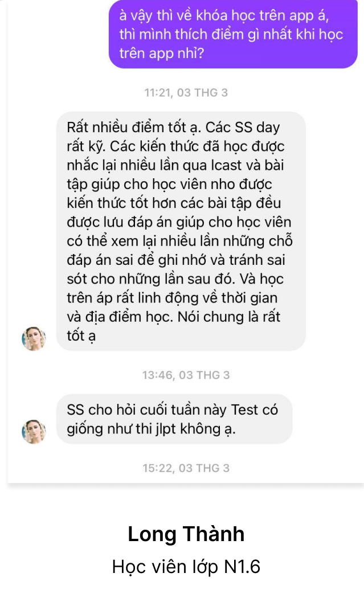Click the 15:22, 03 THG 3 timestamp
Viewport: 364px width, 610px height.
[x=186, y=468]
